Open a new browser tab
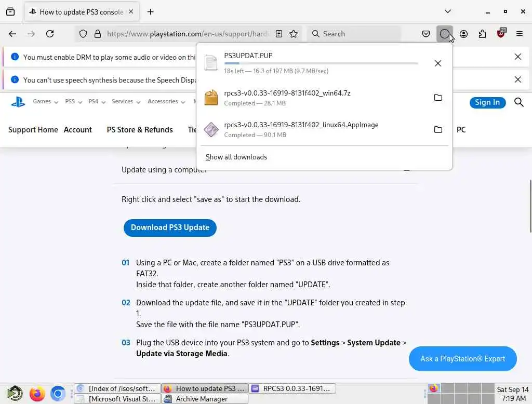This screenshot has height=404, width=532. click(150, 12)
